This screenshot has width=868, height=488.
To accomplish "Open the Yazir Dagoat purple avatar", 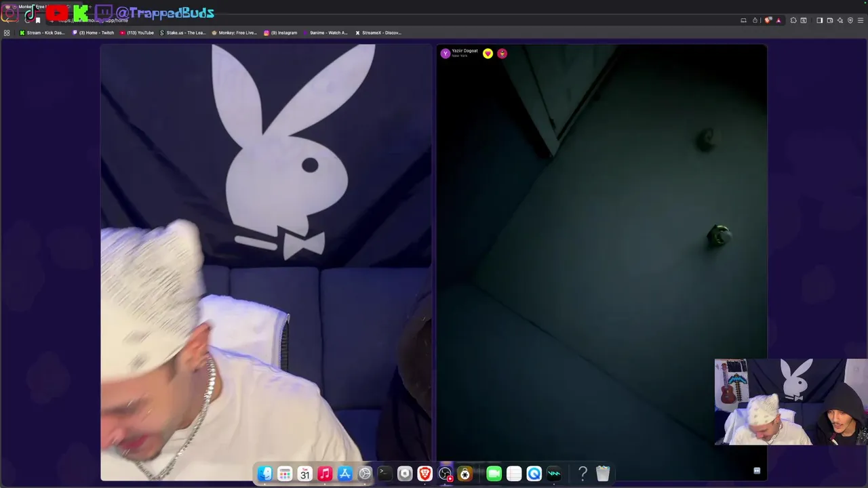I will click(445, 54).
